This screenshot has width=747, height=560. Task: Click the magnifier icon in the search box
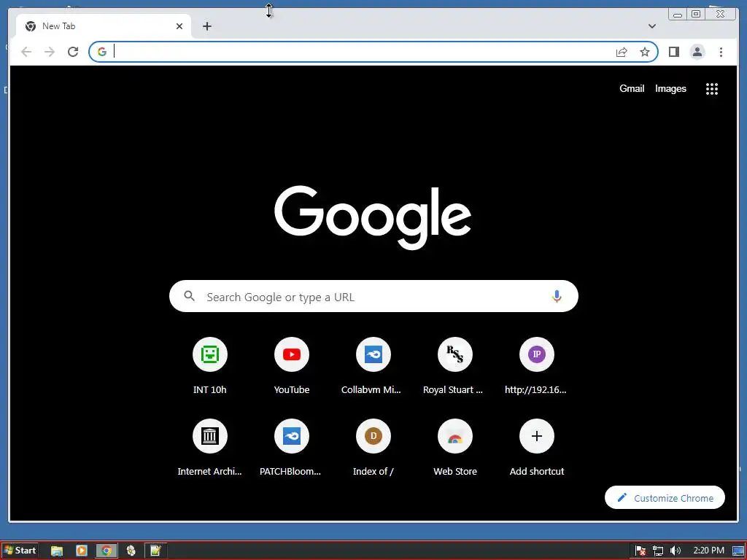pyautogui.click(x=189, y=296)
